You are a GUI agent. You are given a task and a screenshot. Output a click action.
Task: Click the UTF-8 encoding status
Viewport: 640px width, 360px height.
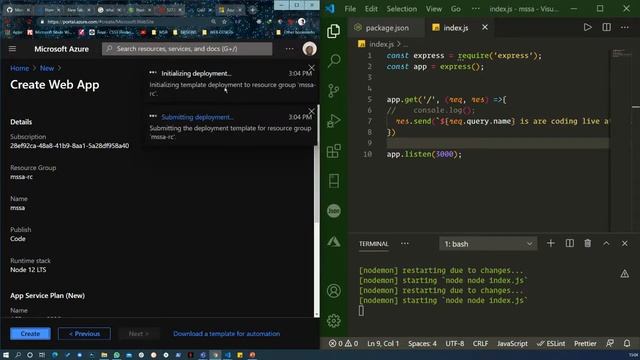[454, 344]
